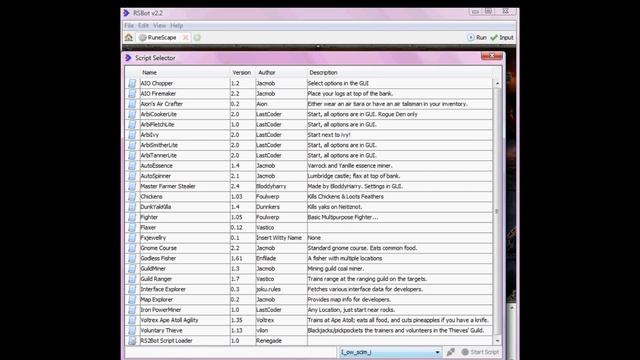640x360 pixels.
Task: Click the connect plug icon near Start Script
Action: tap(451, 352)
